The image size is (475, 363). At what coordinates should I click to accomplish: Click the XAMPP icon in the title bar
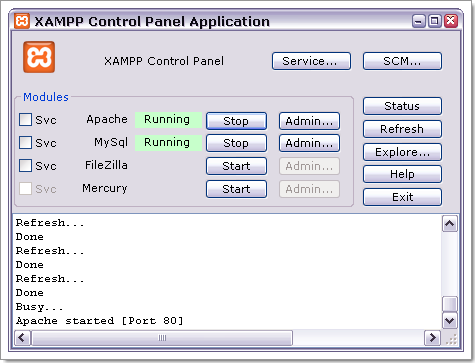tap(22, 21)
